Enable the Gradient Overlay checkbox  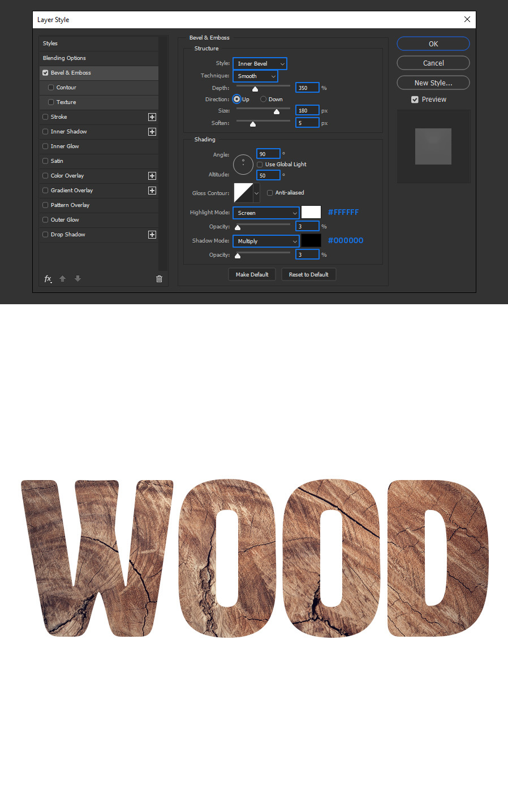tap(45, 191)
